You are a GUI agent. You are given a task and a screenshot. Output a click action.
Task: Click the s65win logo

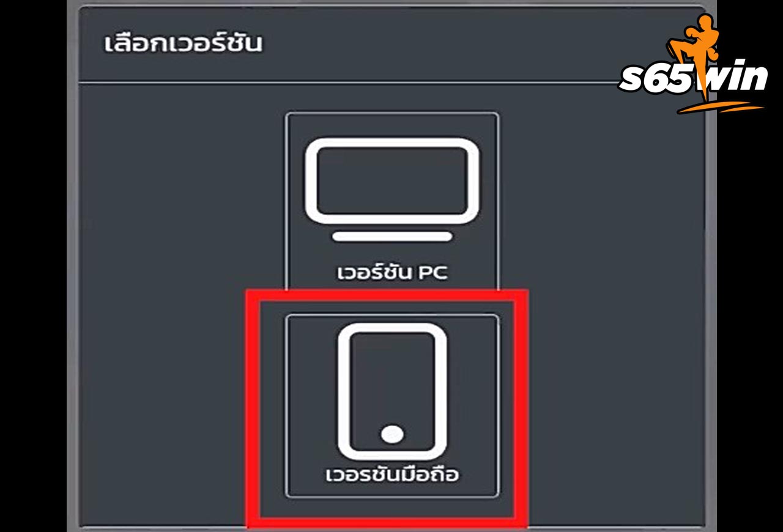[x=692, y=64]
